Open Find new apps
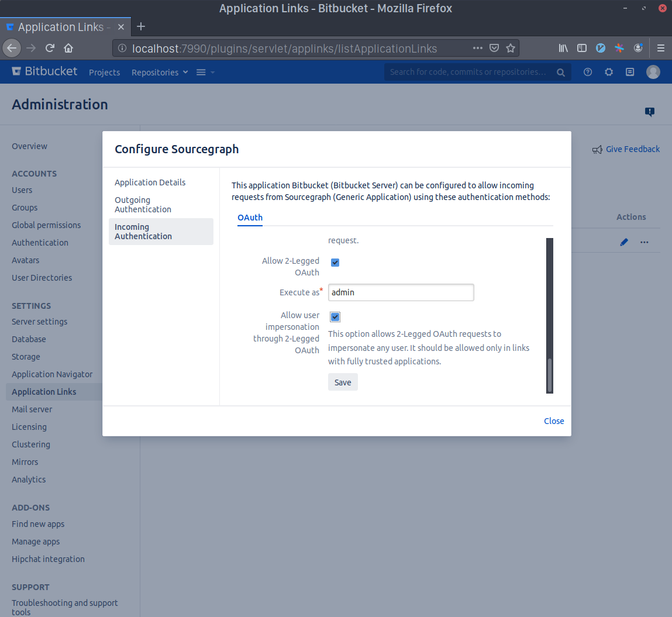 click(x=38, y=524)
